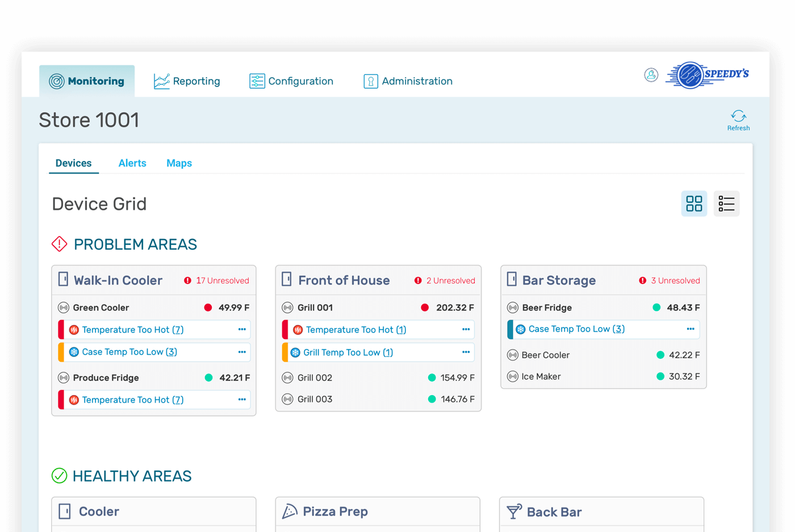Open more options for Produce Fridge Temperature Too Hot

(x=242, y=400)
